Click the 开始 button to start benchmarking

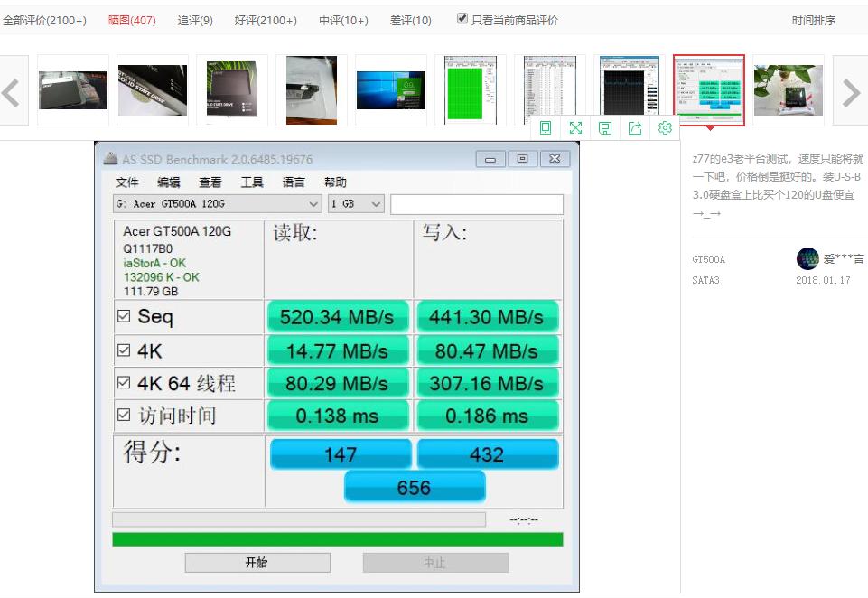click(x=257, y=562)
